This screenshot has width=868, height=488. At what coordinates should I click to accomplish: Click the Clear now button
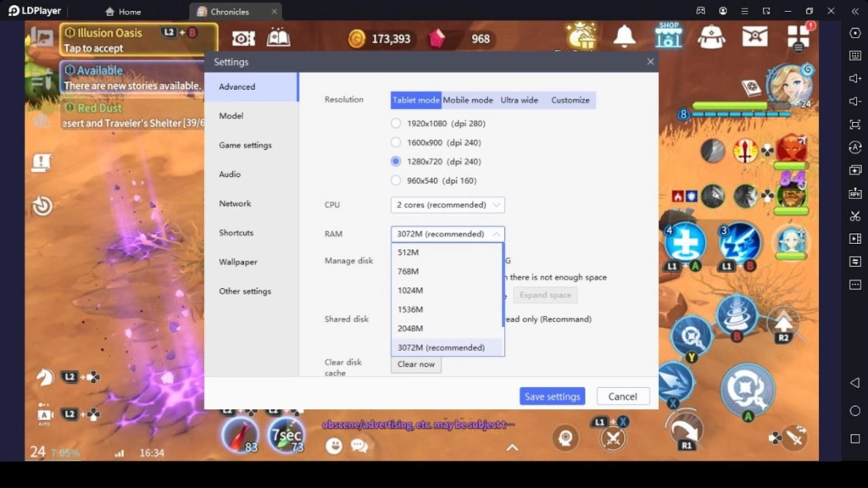(x=415, y=364)
